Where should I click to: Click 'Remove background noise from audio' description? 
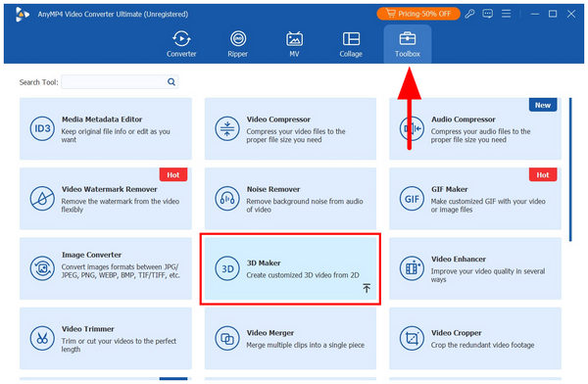click(x=305, y=205)
